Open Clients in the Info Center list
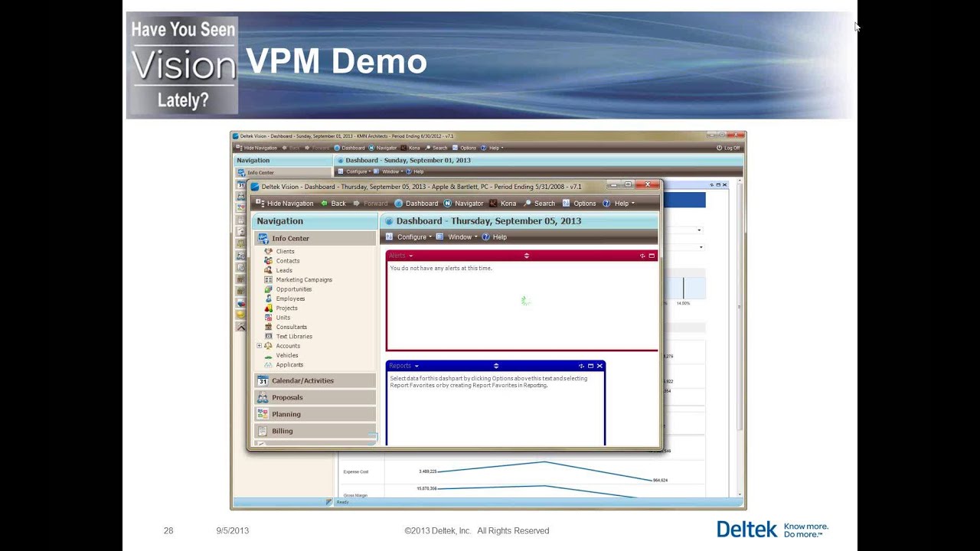 (x=279, y=251)
